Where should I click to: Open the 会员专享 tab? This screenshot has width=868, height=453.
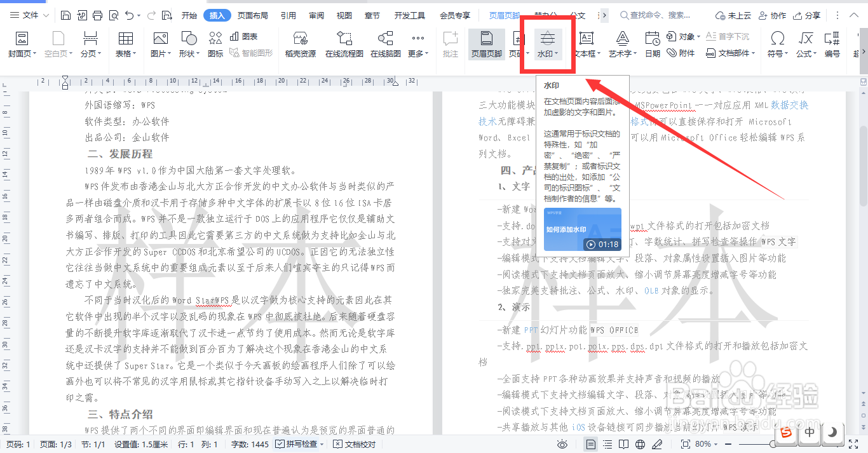(455, 15)
